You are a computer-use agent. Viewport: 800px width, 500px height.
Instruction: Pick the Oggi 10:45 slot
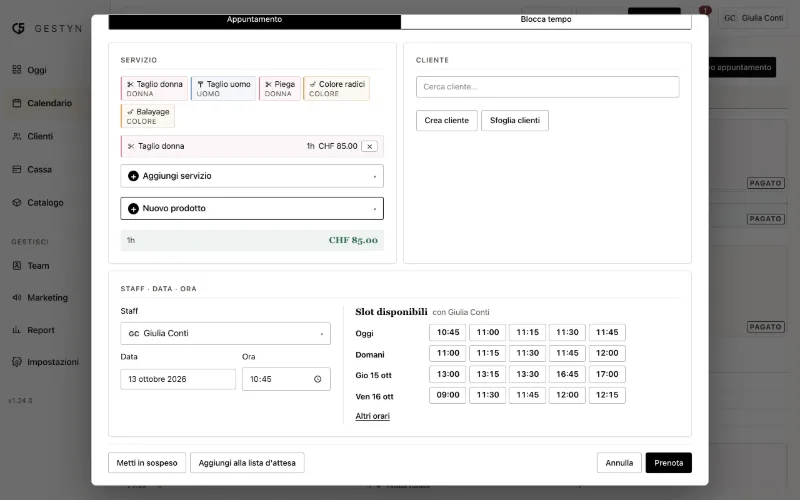point(447,332)
